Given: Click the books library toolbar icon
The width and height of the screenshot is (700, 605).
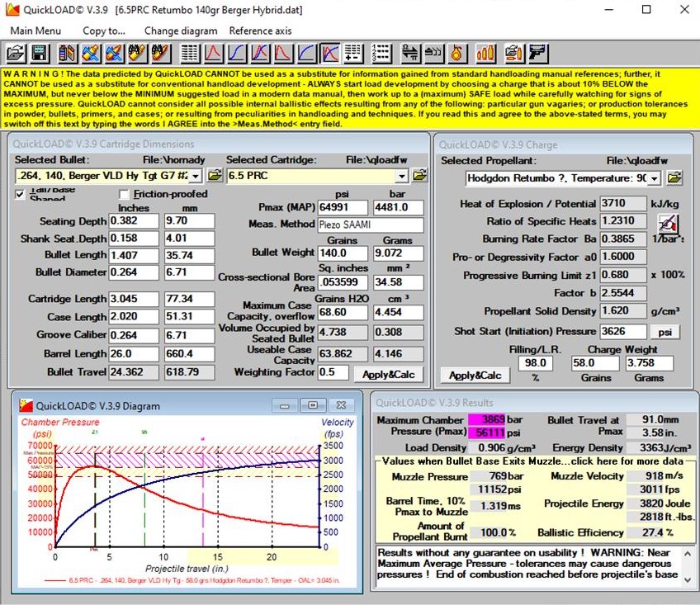Looking at the screenshot, I should click(68, 53).
